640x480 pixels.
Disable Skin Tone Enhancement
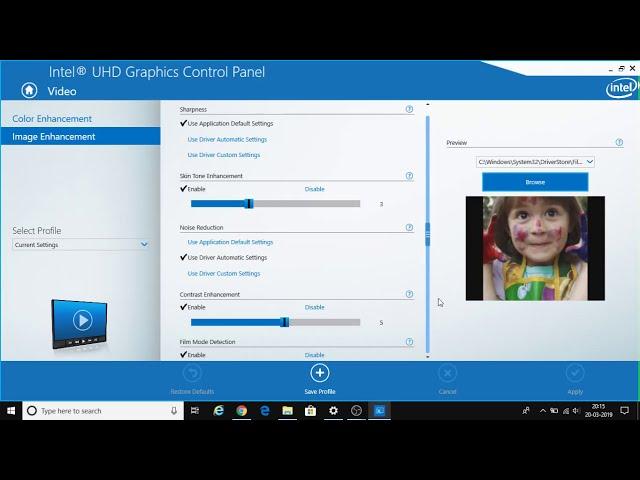(x=314, y=189)
